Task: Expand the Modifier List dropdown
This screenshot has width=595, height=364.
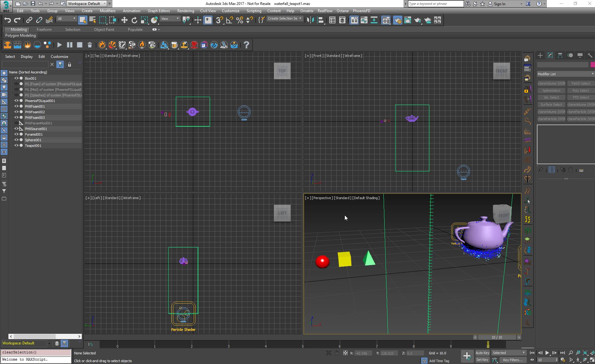Action: click(x=566, y=74)
